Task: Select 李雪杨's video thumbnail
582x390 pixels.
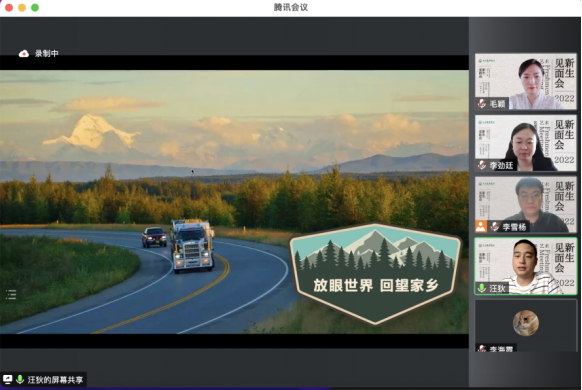Action: point(526,204)
